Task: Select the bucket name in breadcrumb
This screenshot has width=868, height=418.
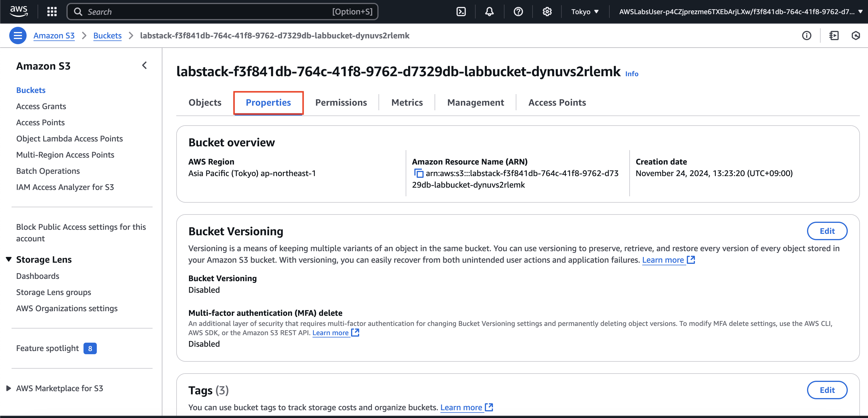Action: (275, 35)
